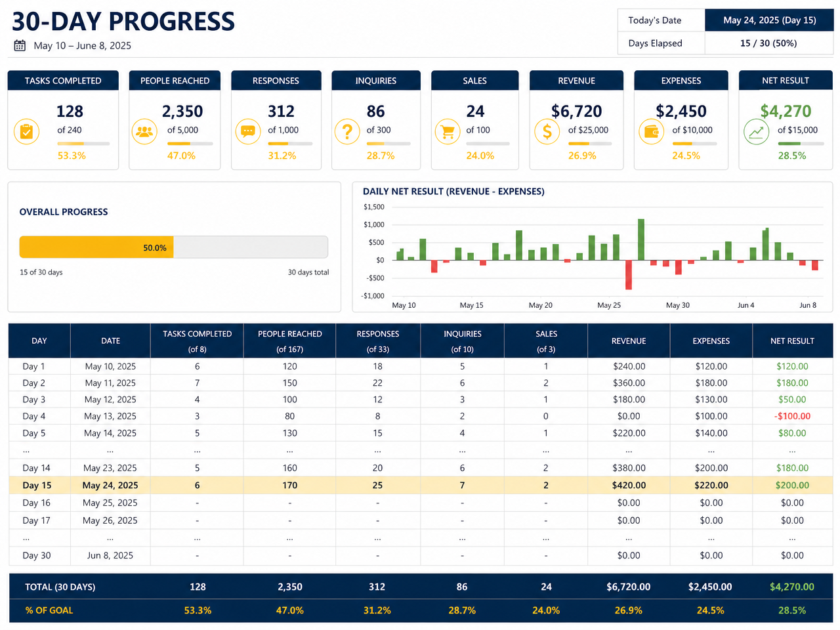Viewport: 840px width, 630px height.
Task: Click the trend chart icon in Net Result card
Action: click(x=756, y=132)
